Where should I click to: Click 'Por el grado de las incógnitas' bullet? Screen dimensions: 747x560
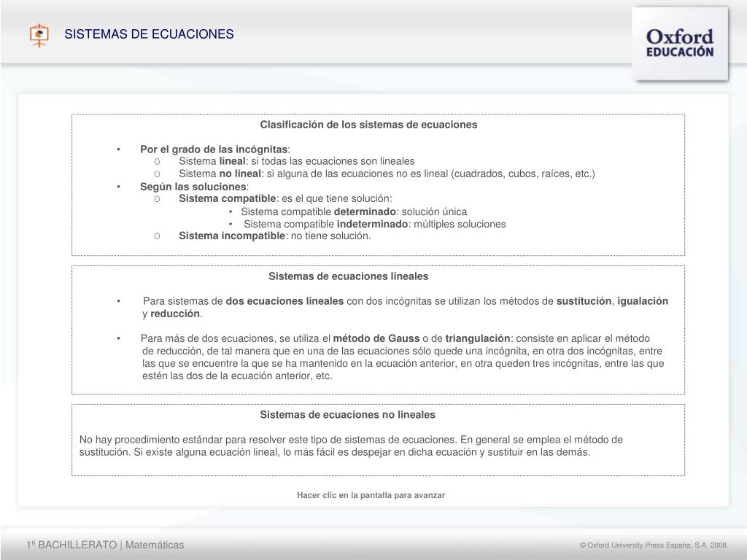[x=215, y=149]
